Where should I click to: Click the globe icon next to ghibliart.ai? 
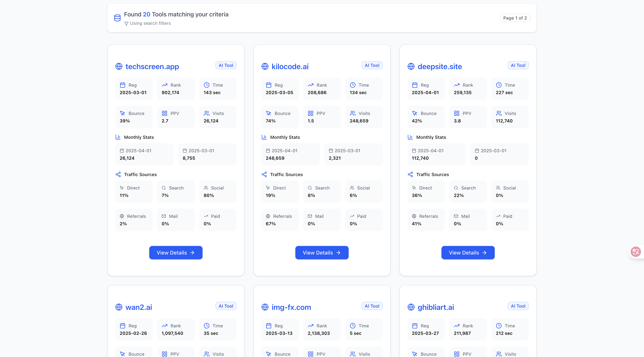(x=411, y=307)
